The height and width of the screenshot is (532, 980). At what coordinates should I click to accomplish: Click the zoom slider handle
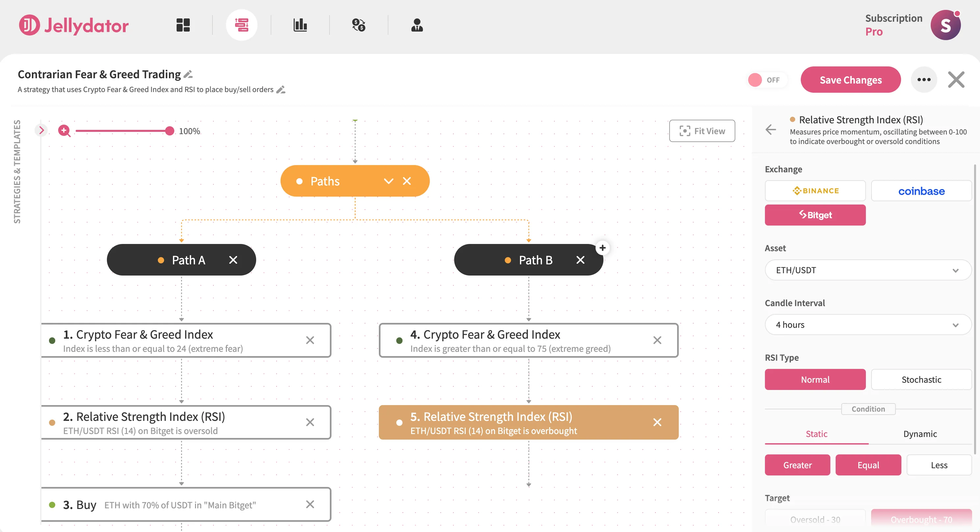(x=169, y=131)
